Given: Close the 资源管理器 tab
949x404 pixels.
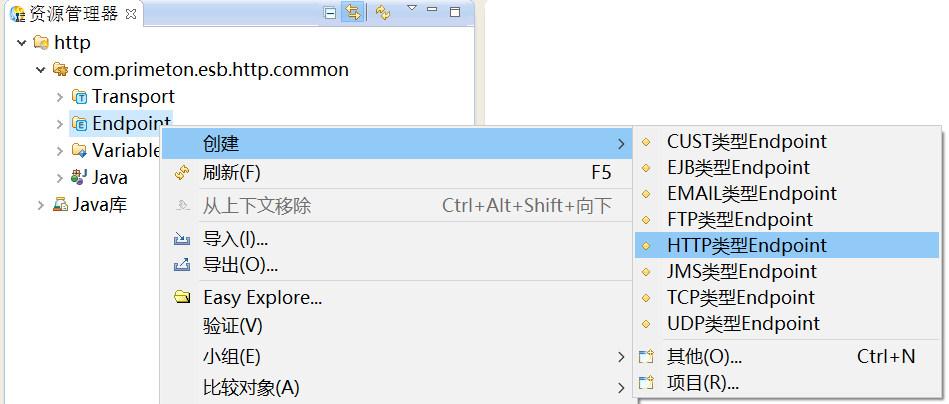Looking at the screenshot, I should (131, 13).
